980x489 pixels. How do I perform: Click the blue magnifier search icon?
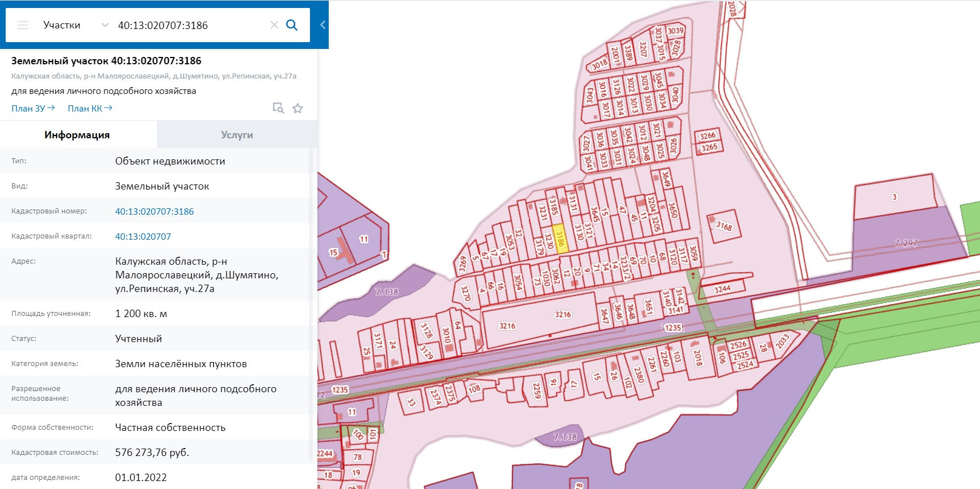tap(292, 25)
